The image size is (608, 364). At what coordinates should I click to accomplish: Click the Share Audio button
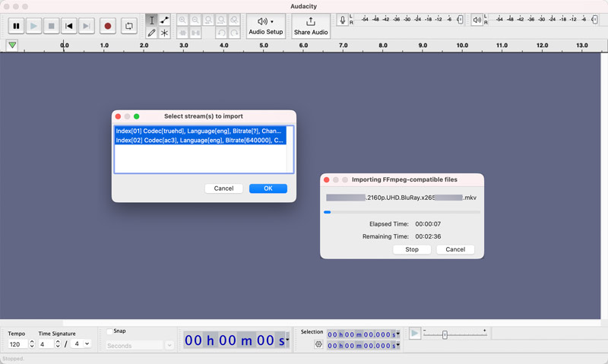click(x=311, y=26)
